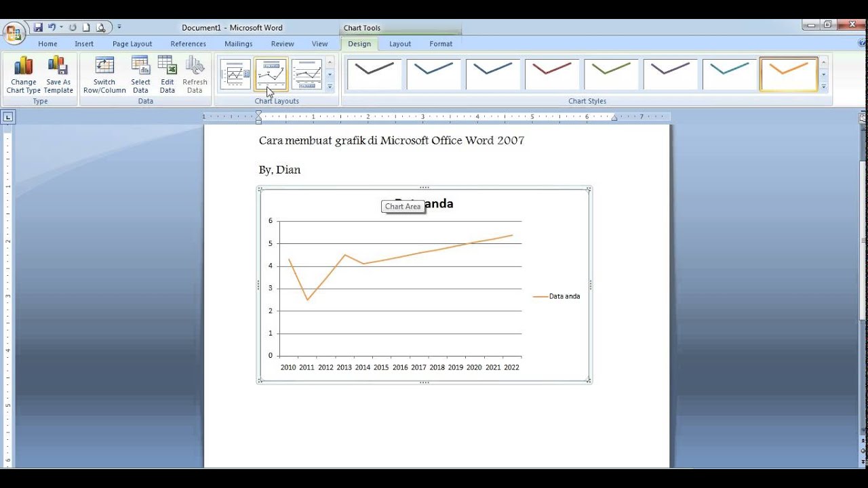The width and height of the screenshot is (868, 488).
Task: Open Print Preview from Quick Access toolbar
Action: [x=101, y=28]
